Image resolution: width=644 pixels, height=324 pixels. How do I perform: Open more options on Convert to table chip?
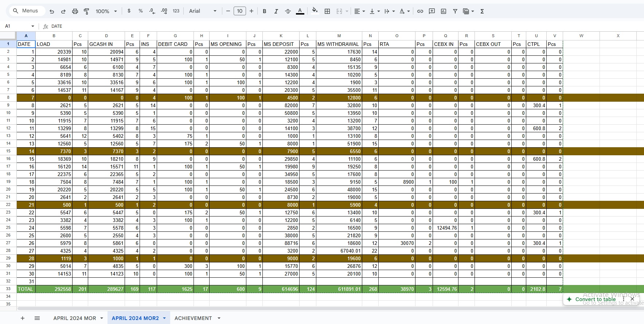[624, 299]
